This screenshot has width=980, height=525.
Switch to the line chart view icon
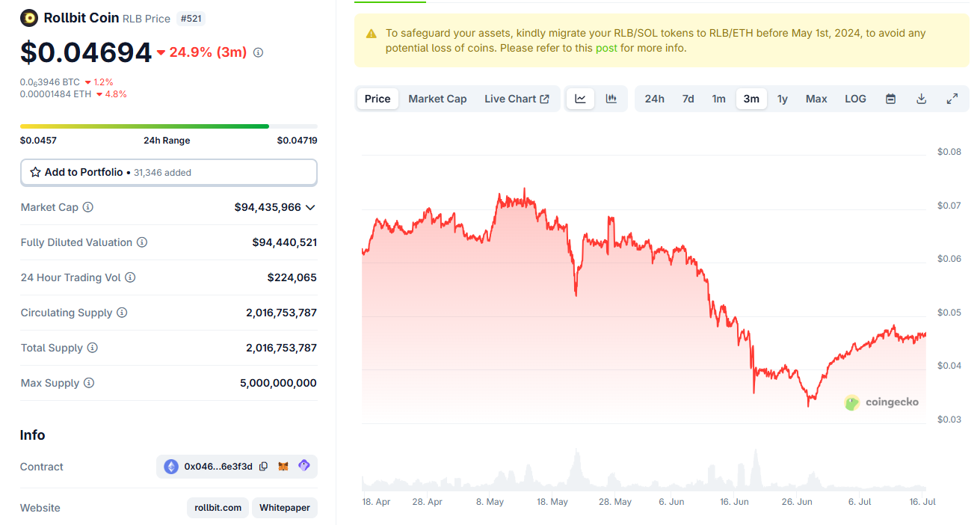[581, 99]
